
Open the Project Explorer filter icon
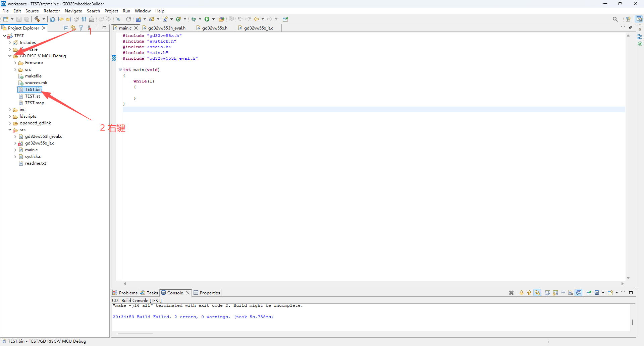click(81, 28)
